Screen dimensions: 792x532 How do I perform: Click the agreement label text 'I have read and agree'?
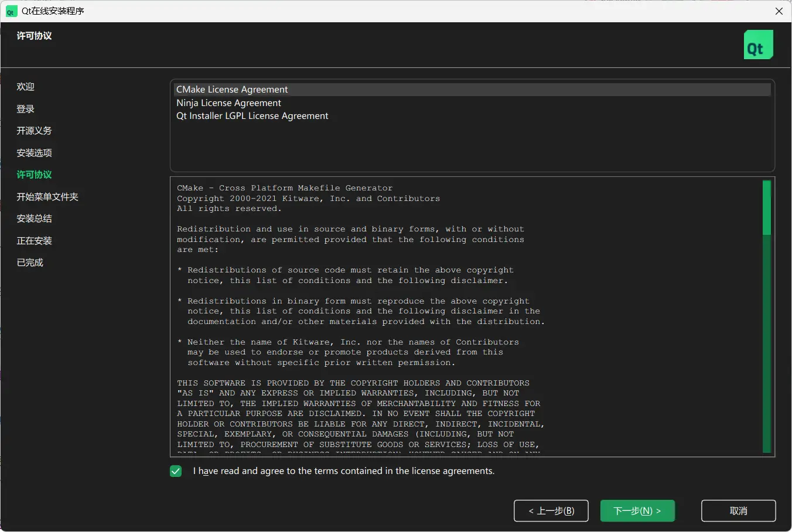pyautogui.click(x=344, y=471)
